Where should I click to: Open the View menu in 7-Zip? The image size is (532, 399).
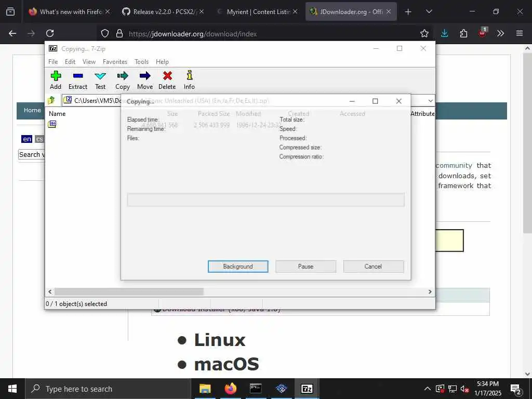[89, 62]
